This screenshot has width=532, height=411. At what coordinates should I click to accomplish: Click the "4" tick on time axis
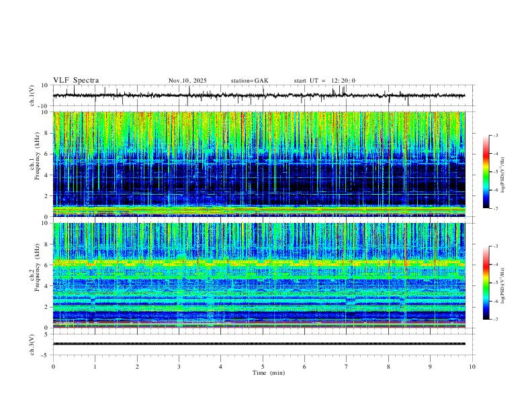220,367
